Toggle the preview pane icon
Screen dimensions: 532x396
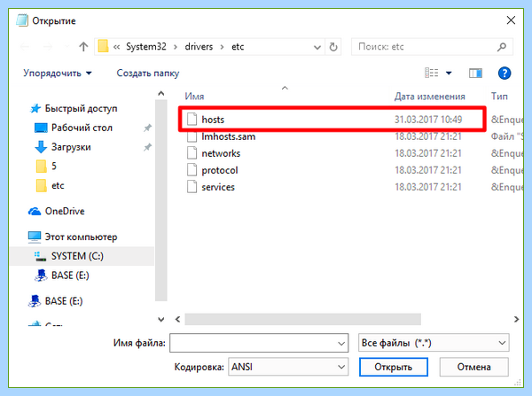click(475, 73)
